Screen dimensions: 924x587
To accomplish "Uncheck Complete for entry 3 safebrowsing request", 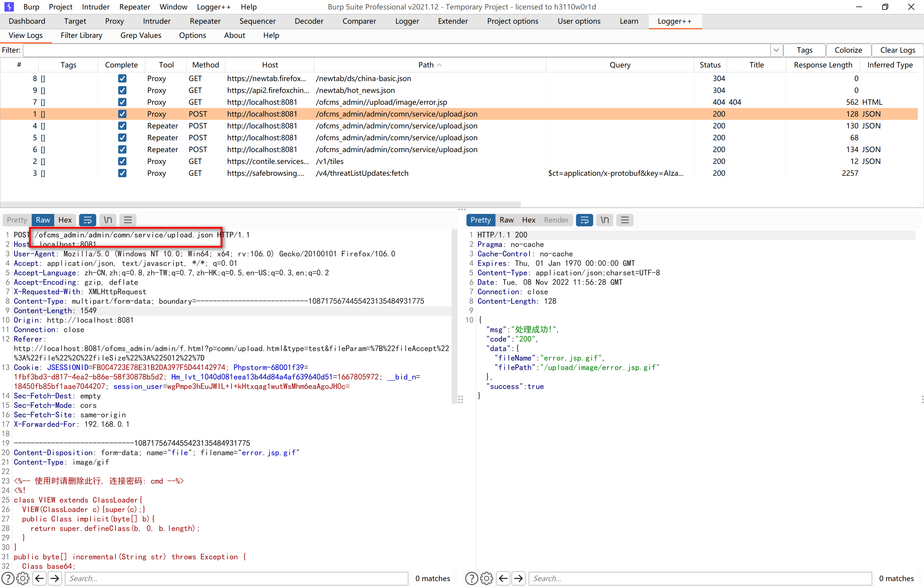I will pyautogui.click(x=122, y=173).
